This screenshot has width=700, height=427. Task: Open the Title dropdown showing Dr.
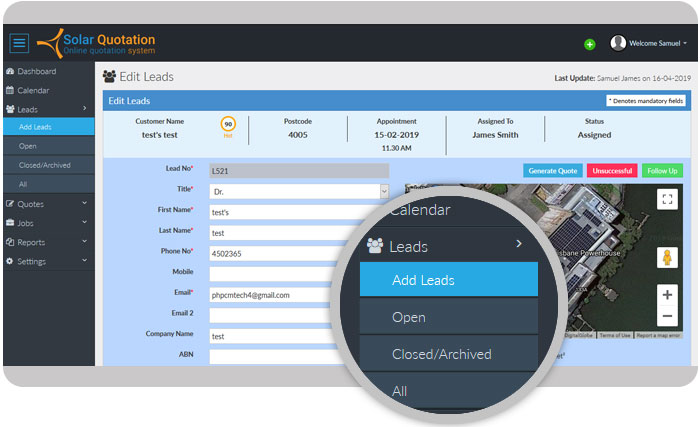[299, 192]
